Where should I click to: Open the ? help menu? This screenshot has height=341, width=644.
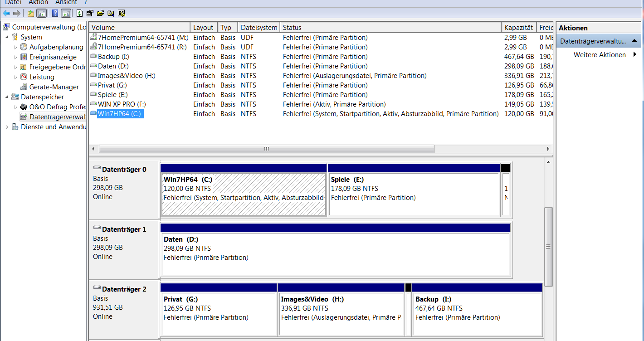[x=86, y=3]
